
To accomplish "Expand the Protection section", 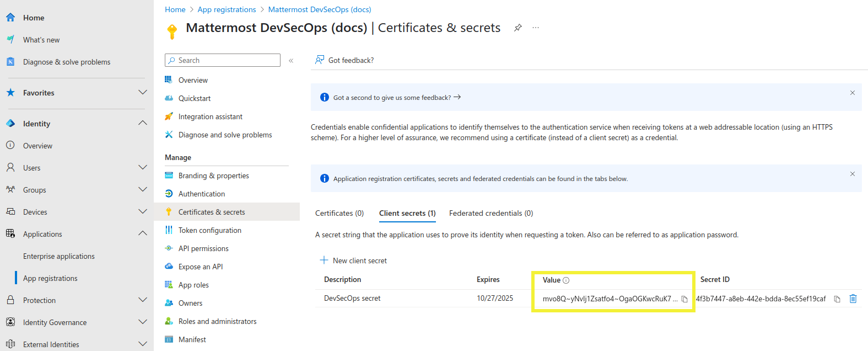I will (143, 300).
